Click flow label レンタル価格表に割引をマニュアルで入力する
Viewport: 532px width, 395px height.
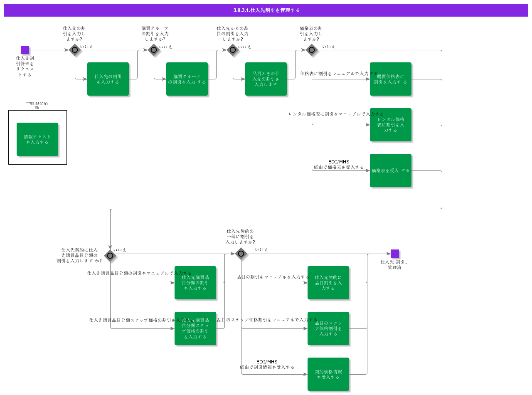point(336,114)
